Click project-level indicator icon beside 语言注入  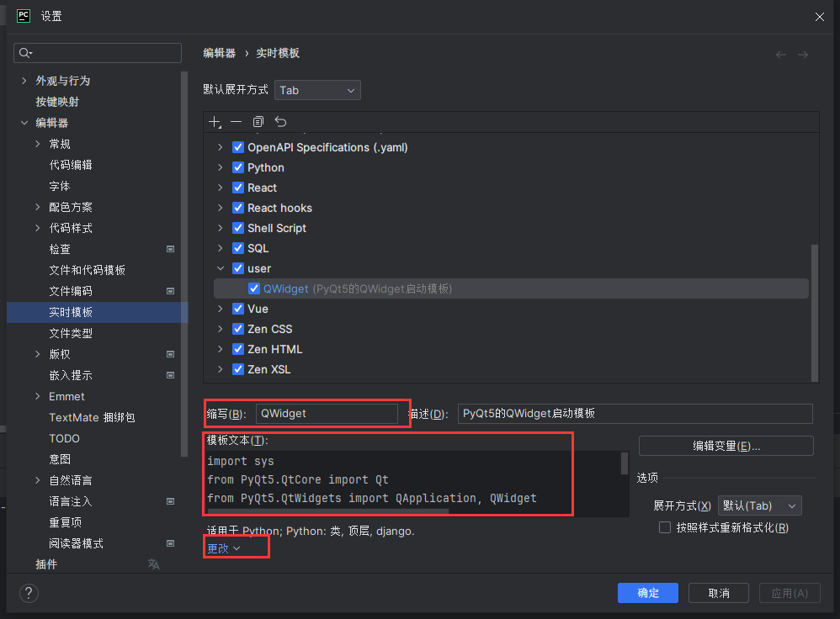point(170,502)
